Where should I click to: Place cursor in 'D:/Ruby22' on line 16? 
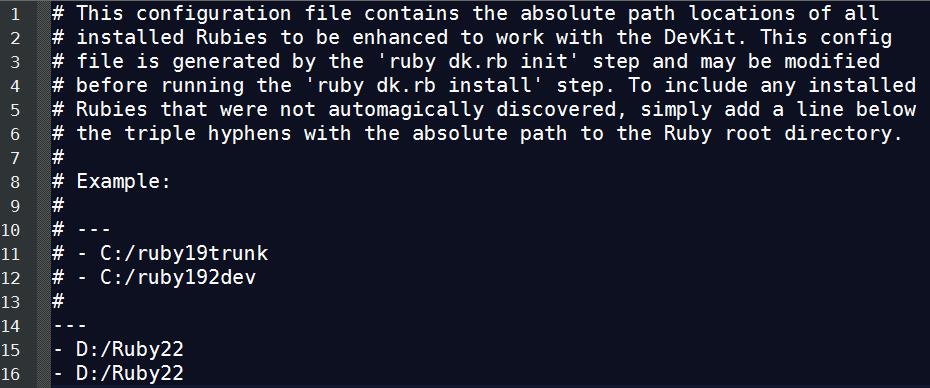click(130, 374)
